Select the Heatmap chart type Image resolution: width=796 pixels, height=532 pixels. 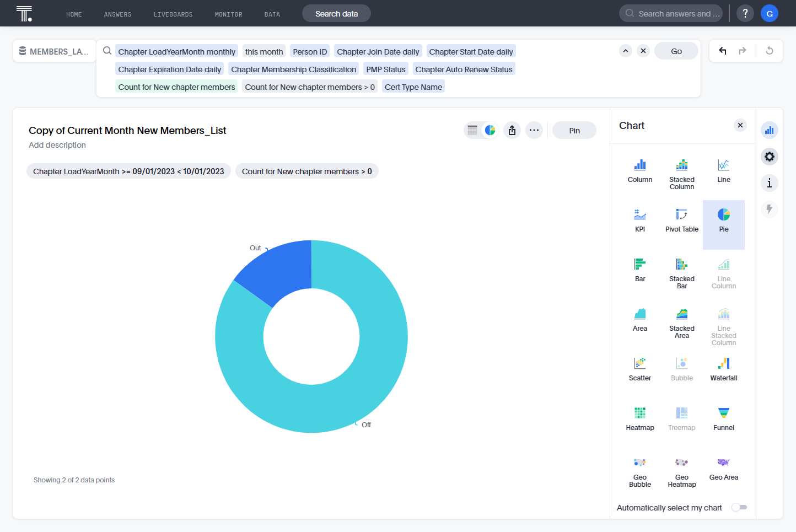click(x=640, y=419)
